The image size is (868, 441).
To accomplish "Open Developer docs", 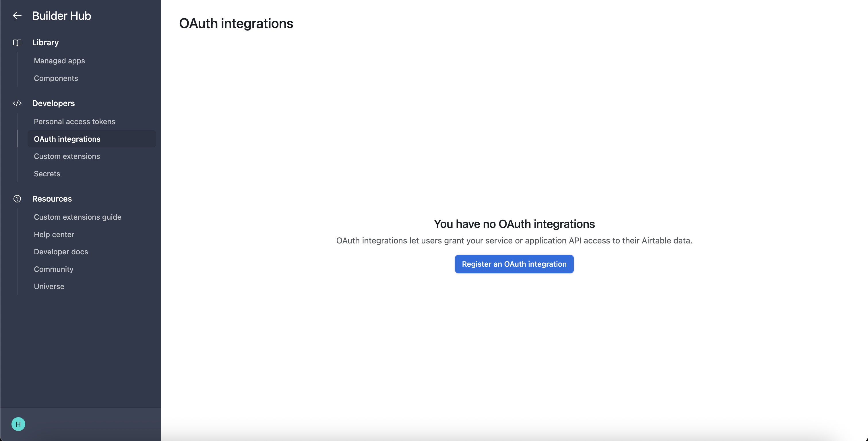I will pyautogui.click(x=61, y=251).
